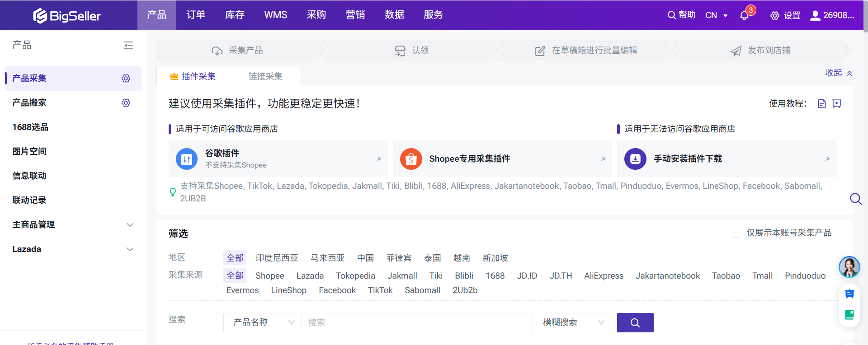Screen dimensions: 868x345
Task: Expand the Lazada sidebar section
Action: (130, 249)
